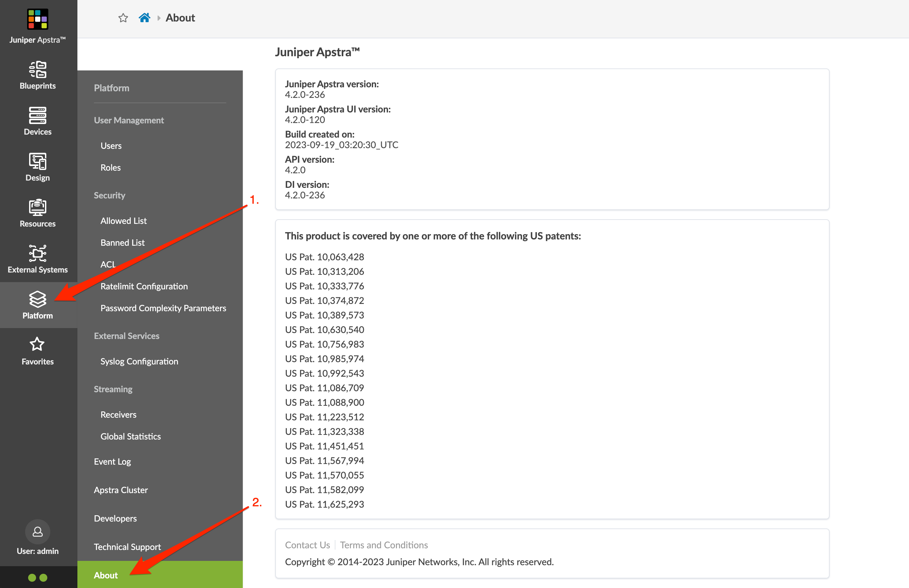Open the Users menu item

click(x=111, y=146)
